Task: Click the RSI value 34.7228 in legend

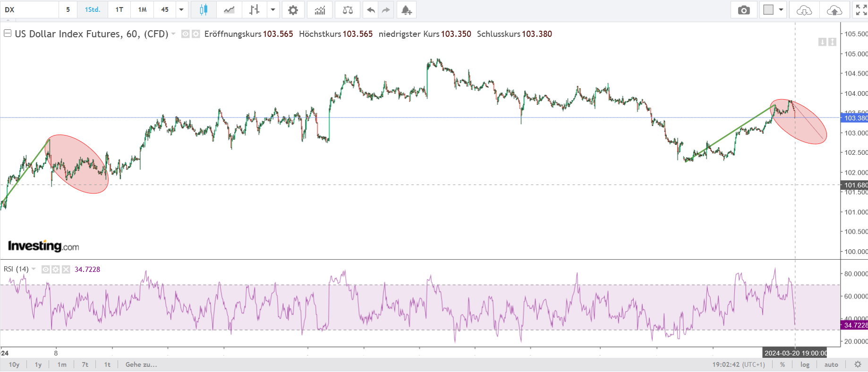Action: click(87, 270)
